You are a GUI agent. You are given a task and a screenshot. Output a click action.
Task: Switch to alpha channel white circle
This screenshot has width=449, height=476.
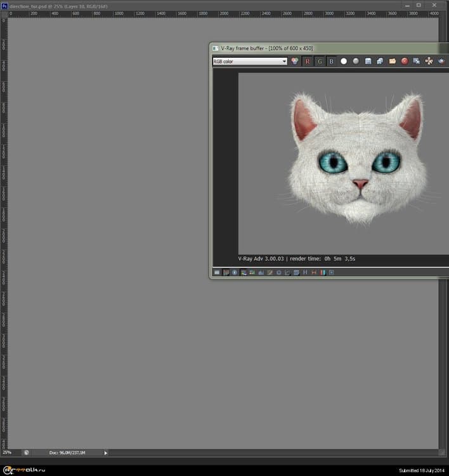pyautogui.click(x=344, y=62)
